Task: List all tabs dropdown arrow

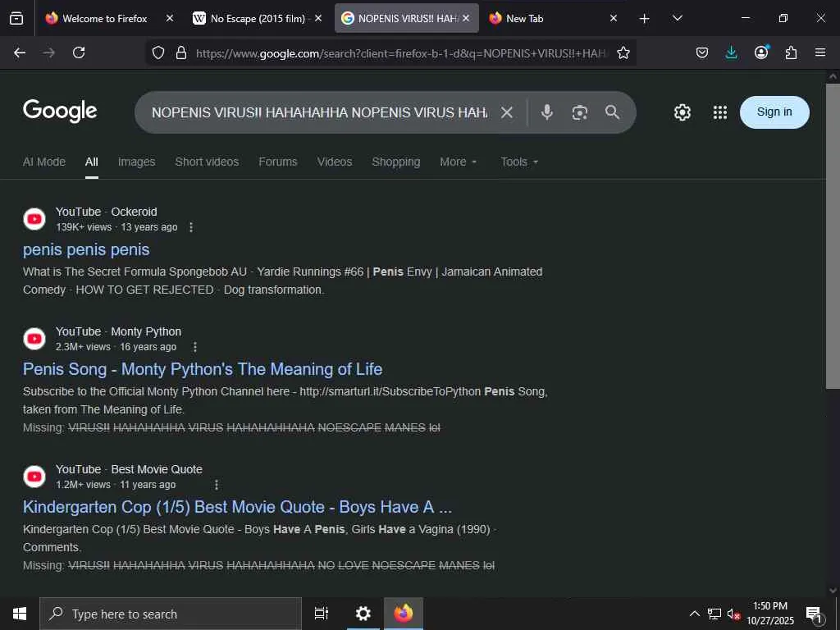Action: [x=677, y=18]
